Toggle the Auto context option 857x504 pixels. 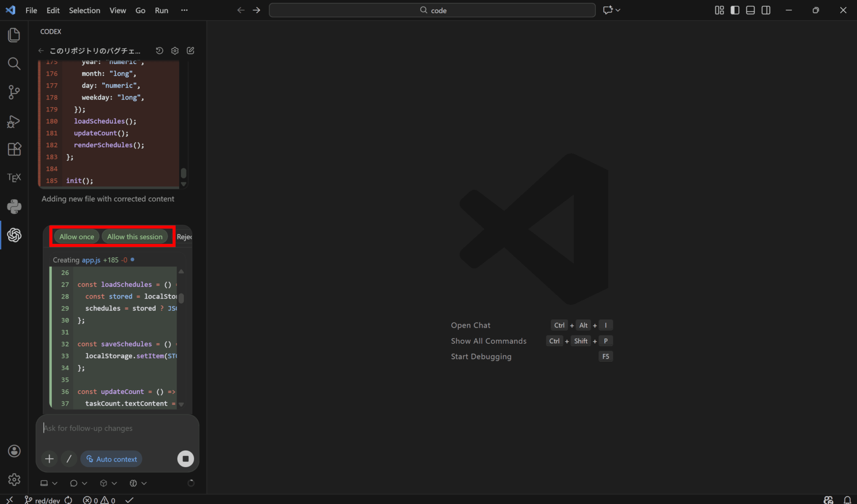point(112,459)
